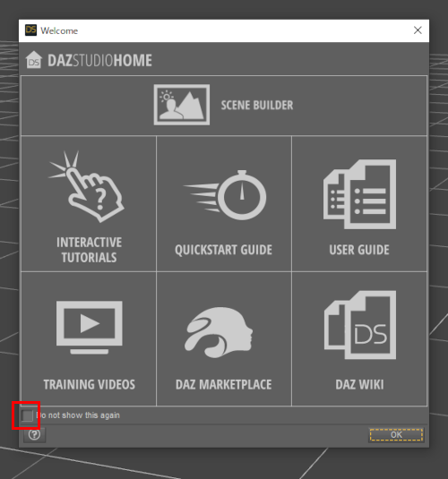Click the QUICKSTART GUIDE text label
This screenshot has width=448, height=479.
click(223, 250)
